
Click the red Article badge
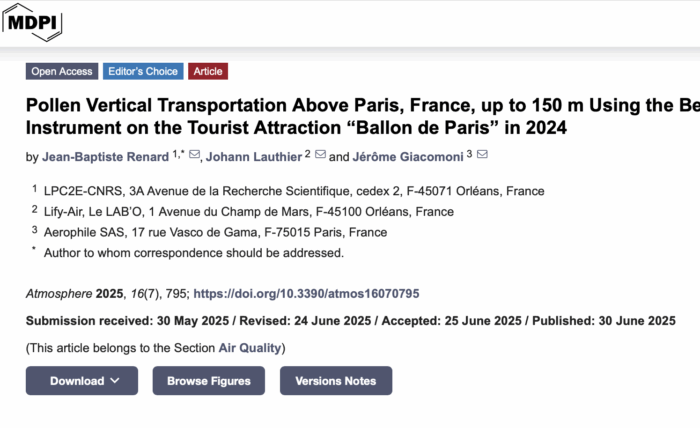pos(208,71)
